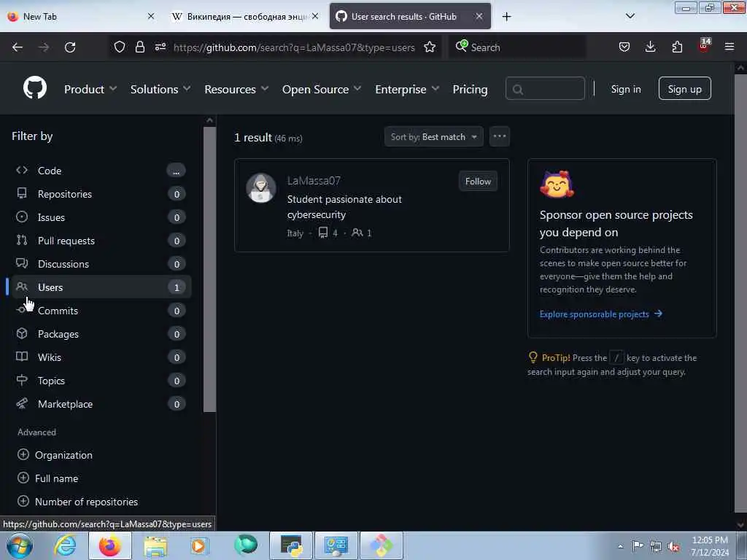The image size is (747, 560).
Task: Open the Python taskbar icon
Action: click(292, 545)
